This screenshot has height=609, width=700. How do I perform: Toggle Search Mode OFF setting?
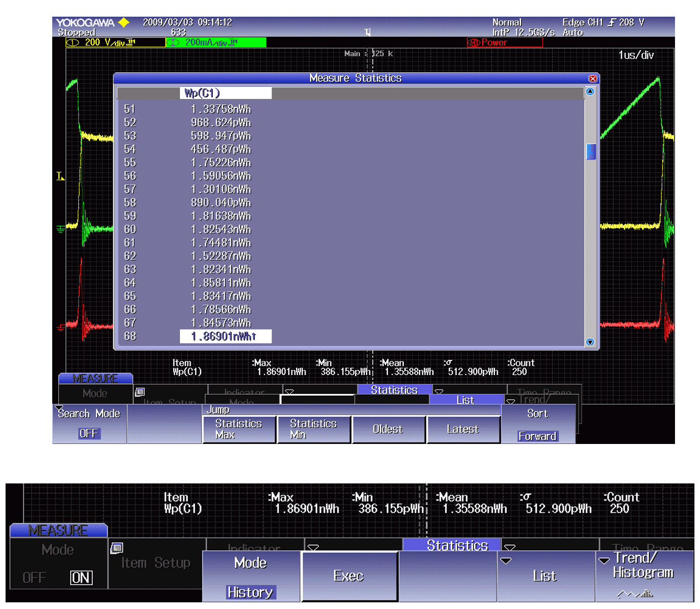89,433
